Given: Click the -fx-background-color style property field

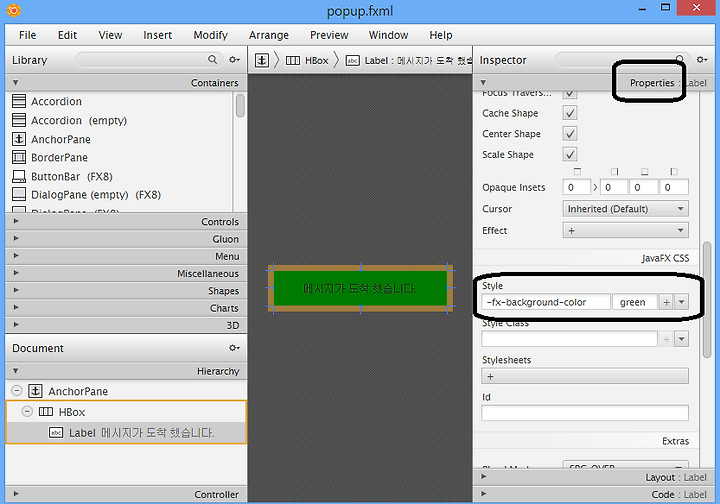Looking at the screenshot, I should click(x=546, y=302).
